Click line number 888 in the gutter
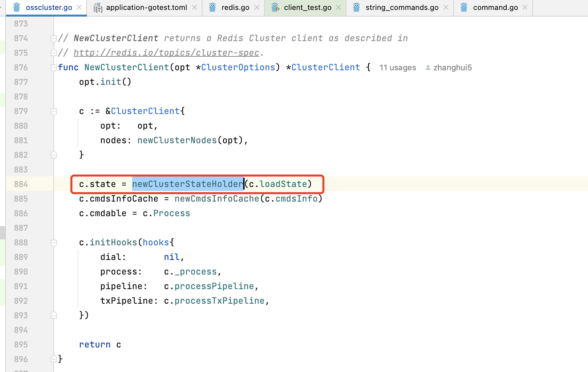The height and width of the screenshot is (372, 588). tap(21, 242)
